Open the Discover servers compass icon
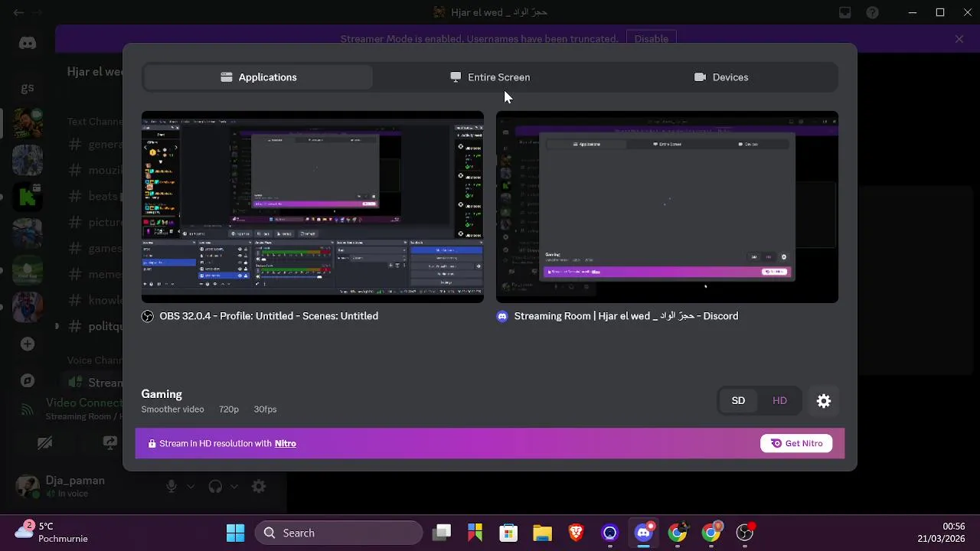 [28, 380]
